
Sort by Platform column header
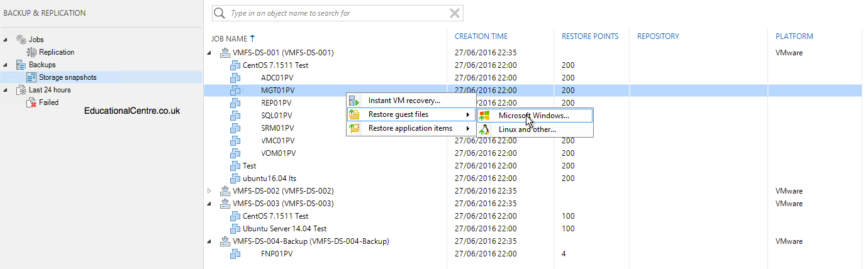point(794,36)
